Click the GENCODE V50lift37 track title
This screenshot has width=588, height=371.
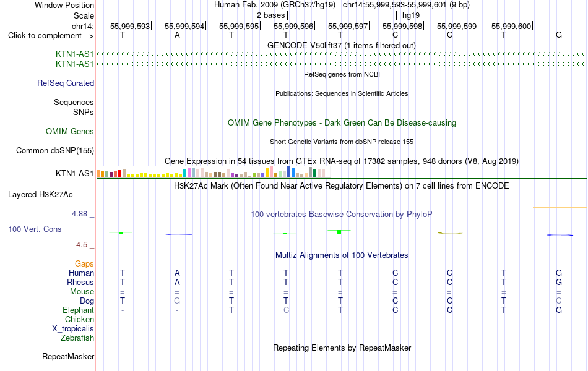pos(341,45)
